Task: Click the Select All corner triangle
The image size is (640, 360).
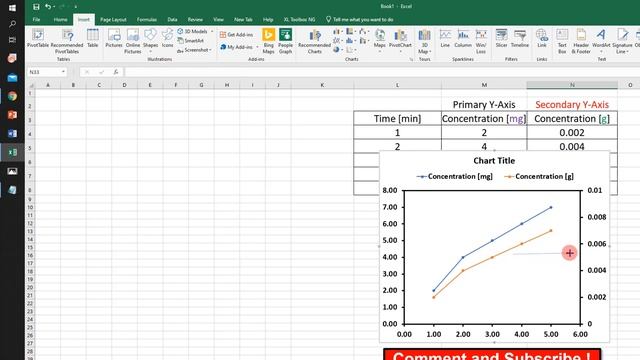Action: [31, 85]
